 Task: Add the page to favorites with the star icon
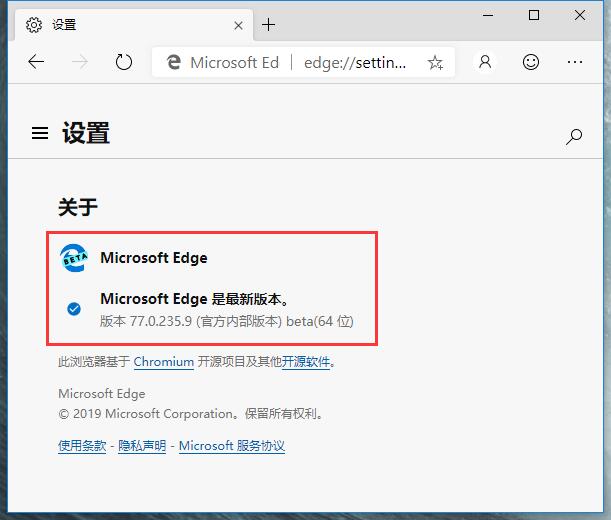click(435, 62)
